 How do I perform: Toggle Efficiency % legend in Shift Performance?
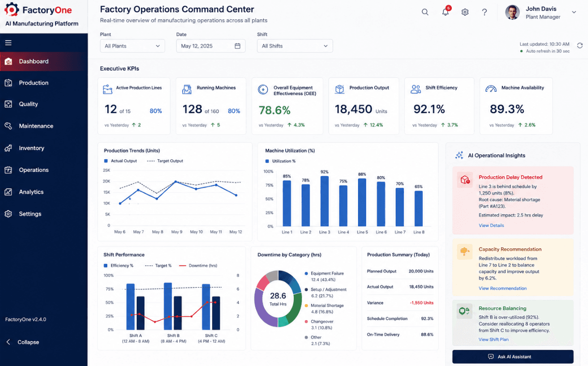tap(118, 266)
